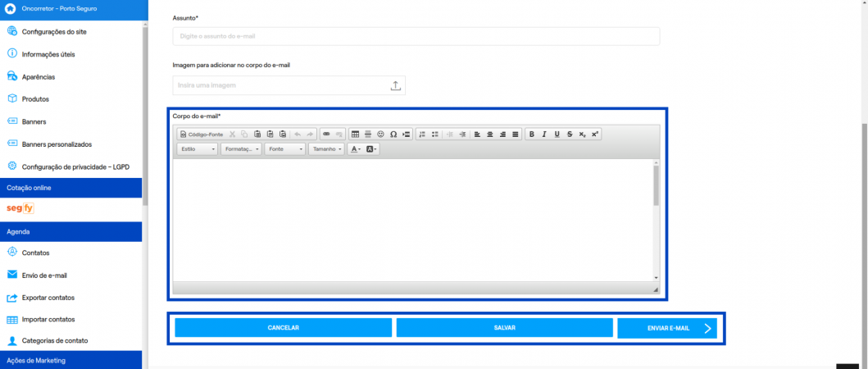868x369 pixels.
Task: Click the CANCELAR button
Action: (284, 328)
